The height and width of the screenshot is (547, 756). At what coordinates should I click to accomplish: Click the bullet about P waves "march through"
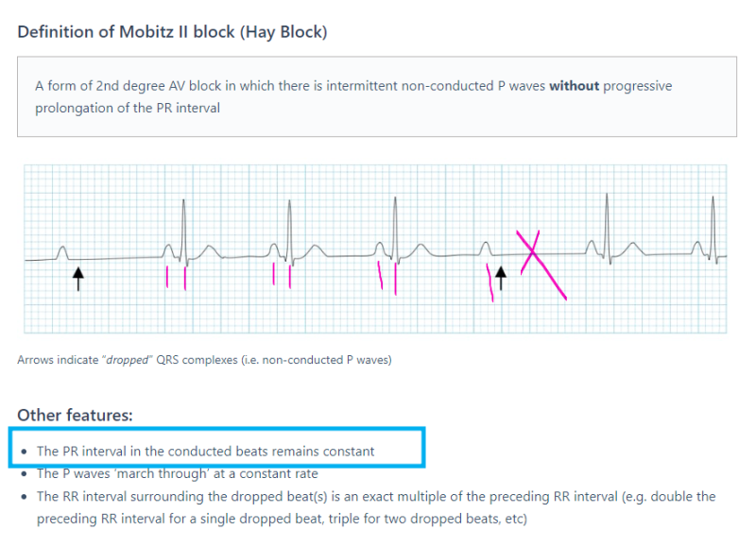(x=177, y=473)
